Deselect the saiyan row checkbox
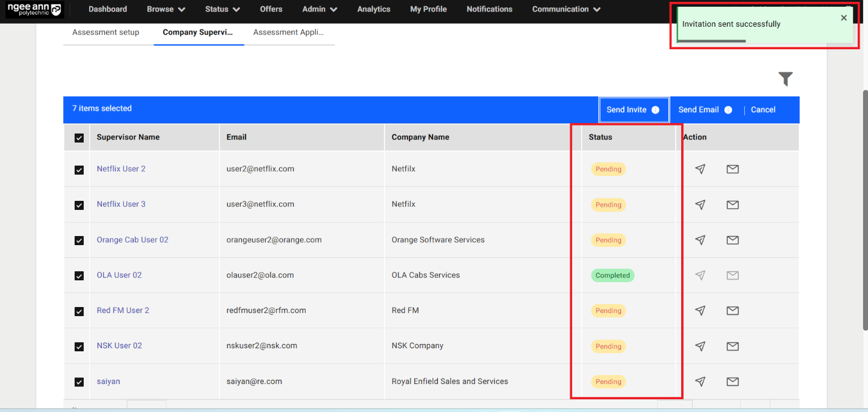 point(79,382)
